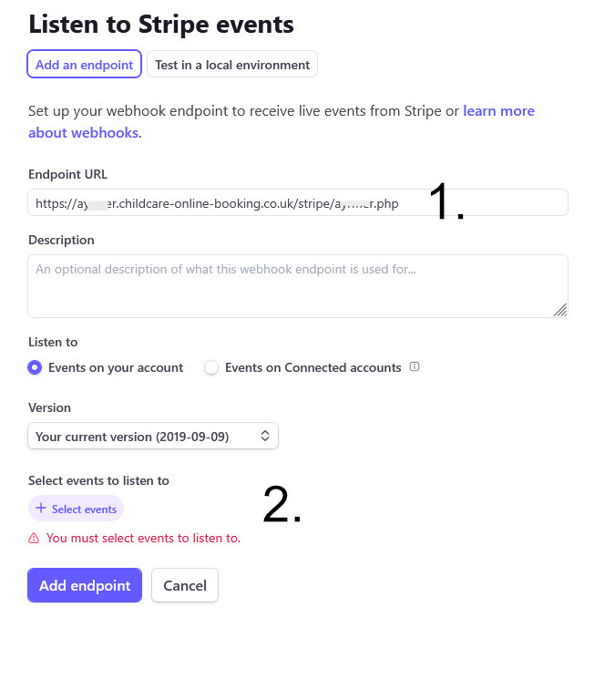The image size is (615, 700).
Task: Click the Endpoint URL field label
Action: pos(68,175)
